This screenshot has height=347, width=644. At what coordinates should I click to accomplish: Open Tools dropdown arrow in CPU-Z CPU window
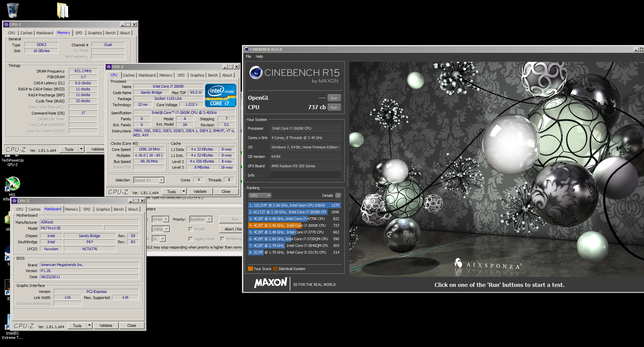[x=184, y=191]
